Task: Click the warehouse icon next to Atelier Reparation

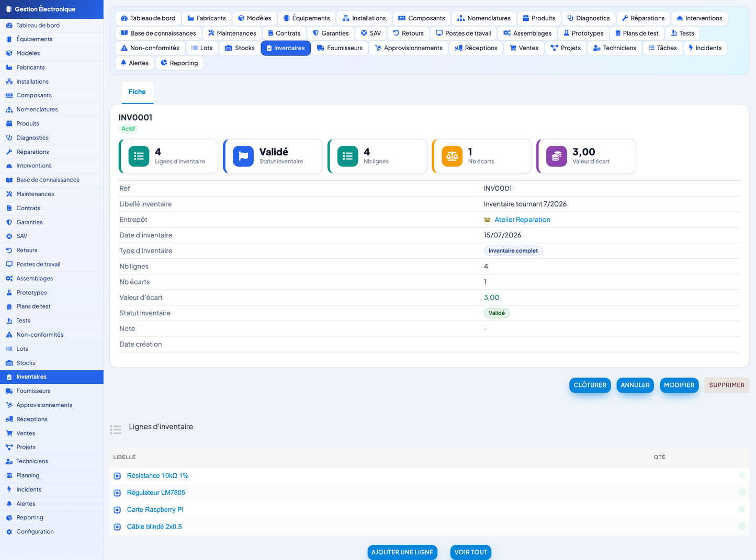Action: click(x=487, y=220)
